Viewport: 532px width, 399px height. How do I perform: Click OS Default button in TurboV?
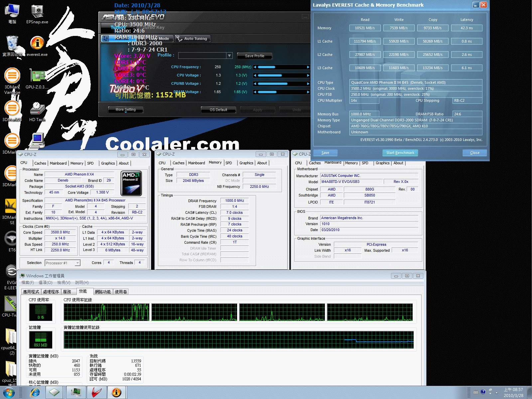click(218, 110)
